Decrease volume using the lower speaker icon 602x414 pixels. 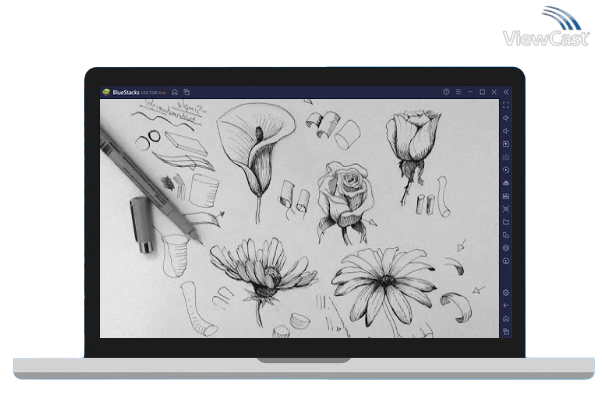point(506,131)
